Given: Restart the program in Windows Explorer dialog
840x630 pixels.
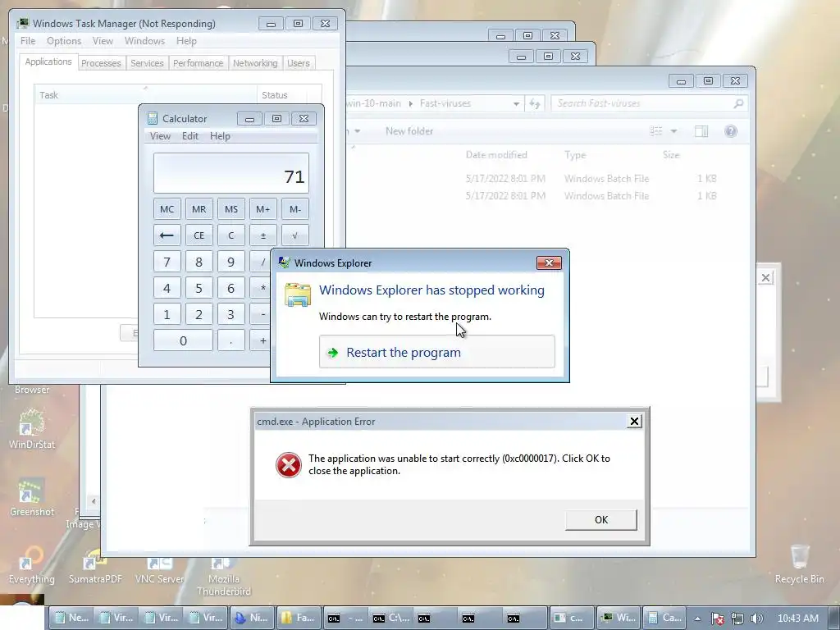Looking at the screenshot, I should 436,352.
